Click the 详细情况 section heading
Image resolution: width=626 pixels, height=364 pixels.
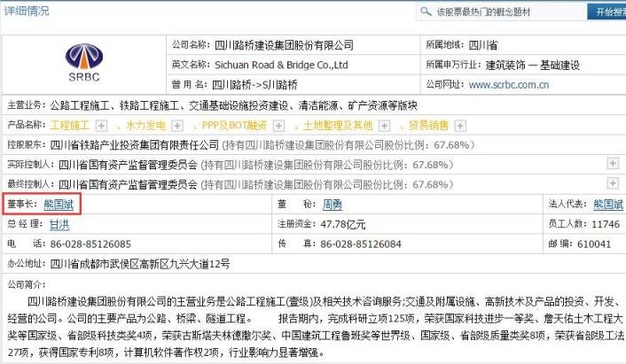[x=27, y=11]
